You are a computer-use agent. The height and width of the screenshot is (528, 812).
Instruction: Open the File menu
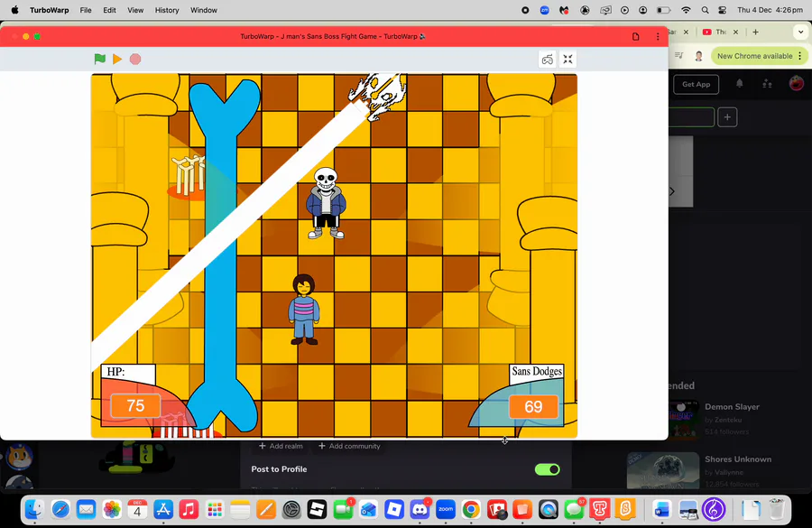[86, 10]
